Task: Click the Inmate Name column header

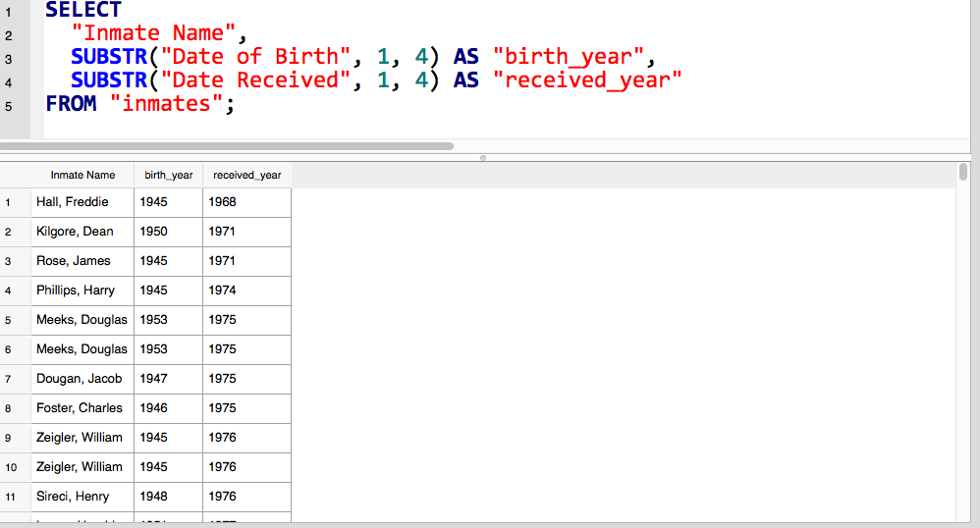Action: pos(82,175)
